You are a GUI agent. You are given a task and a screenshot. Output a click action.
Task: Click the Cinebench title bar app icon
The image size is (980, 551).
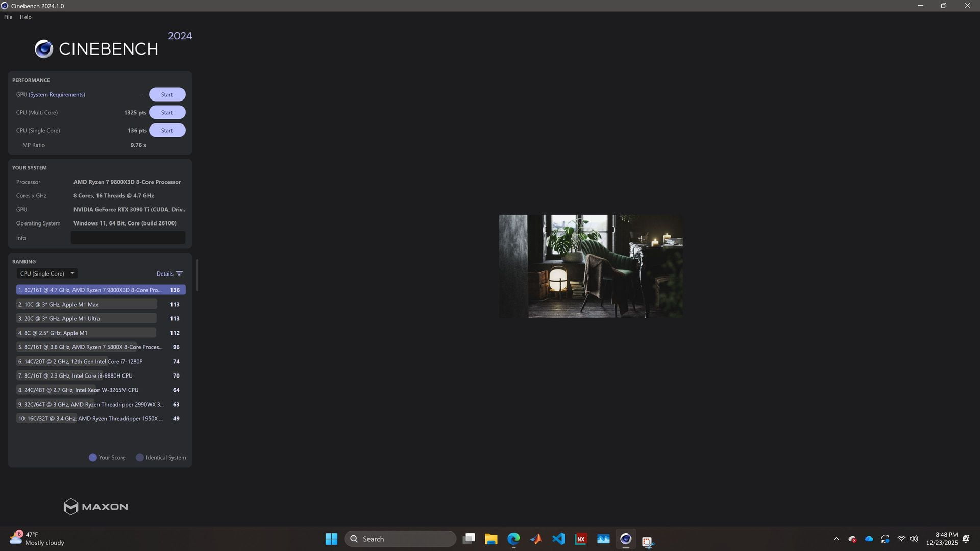pyautogui.click(x=5, y=6)
